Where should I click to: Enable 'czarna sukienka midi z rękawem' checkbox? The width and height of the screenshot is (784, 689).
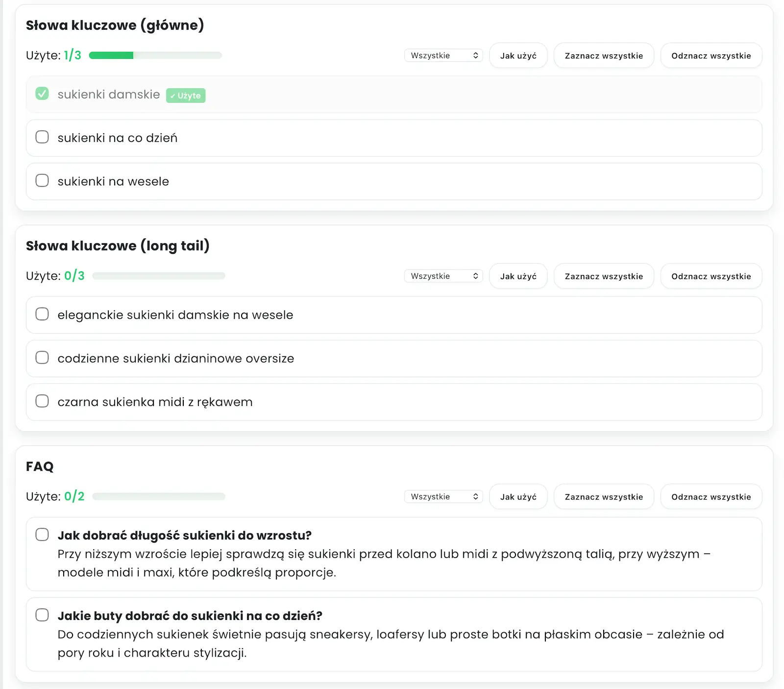(42, 401)
